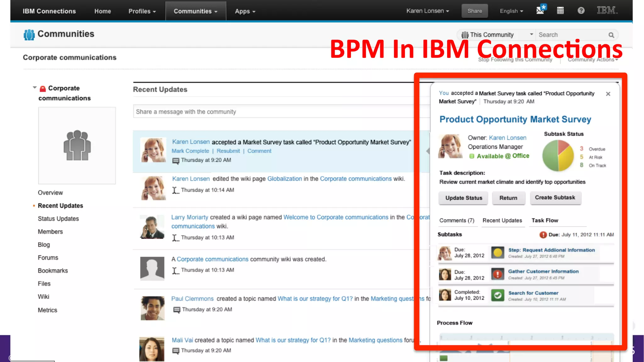644x362 pixels.
Task: Open Overview in the left sidebar
Action: point(50,193)
